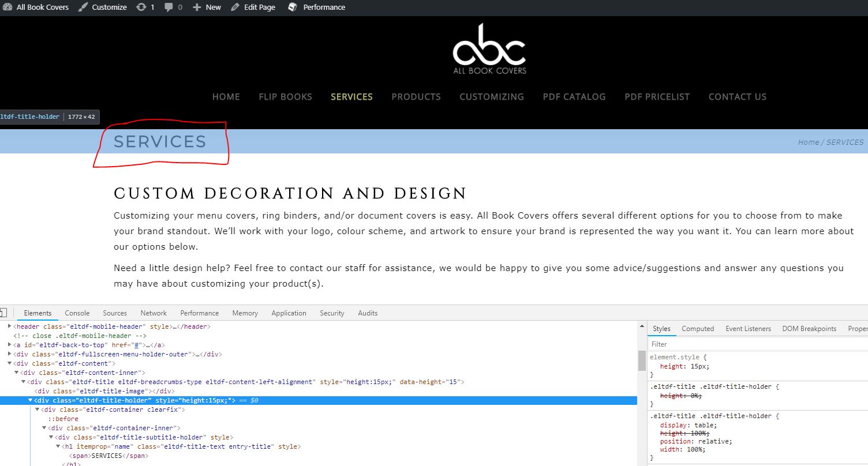Click the Home breadcrumb link
Viewport: 868px width, 466px height.
(808, 142)
